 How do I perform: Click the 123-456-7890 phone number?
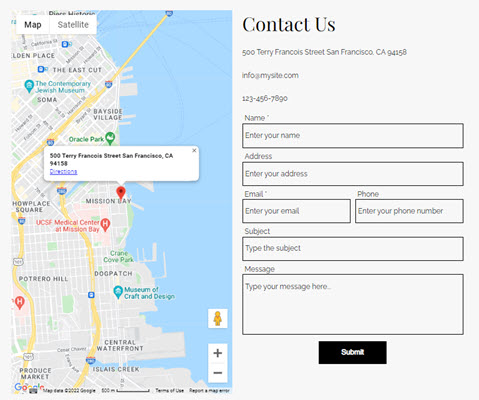(x=265, y=98)
